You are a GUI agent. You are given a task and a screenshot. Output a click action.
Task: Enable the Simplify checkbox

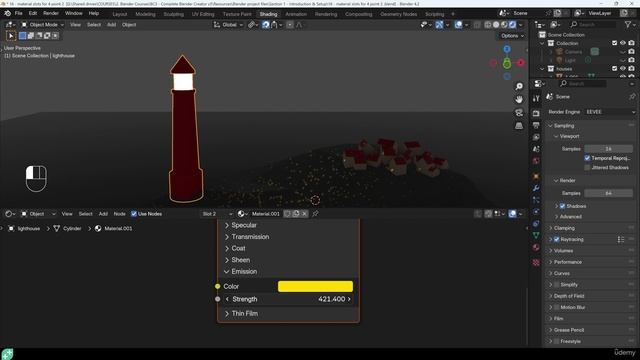click(556, 285)
